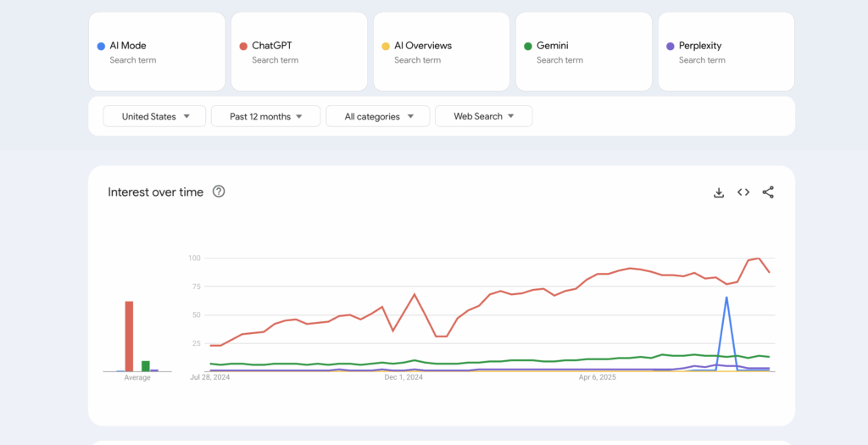The width and height of the screenshot is (868, 445).
Task: Click the blue AI Mode color dot
Action: click(x=101, y=46)
